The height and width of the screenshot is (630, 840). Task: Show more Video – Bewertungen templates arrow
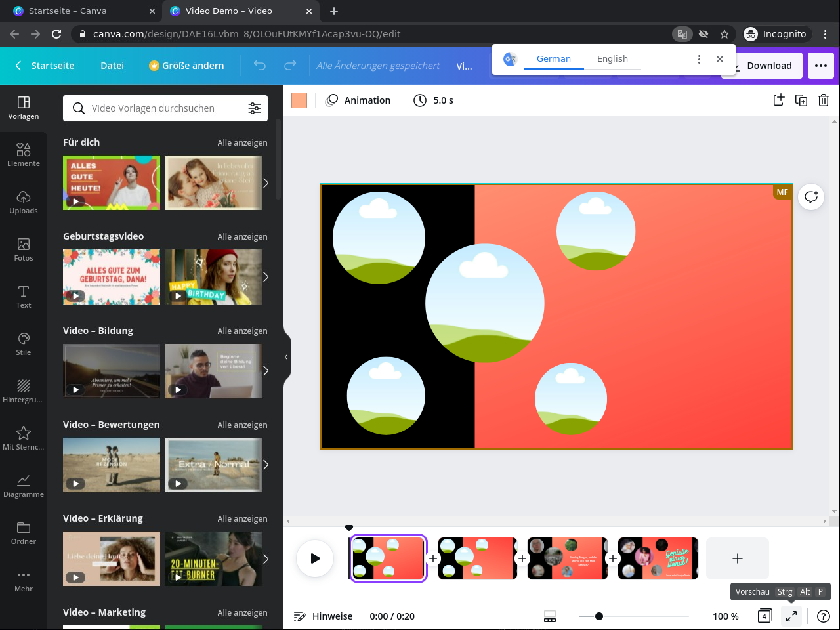pos(266,465)
